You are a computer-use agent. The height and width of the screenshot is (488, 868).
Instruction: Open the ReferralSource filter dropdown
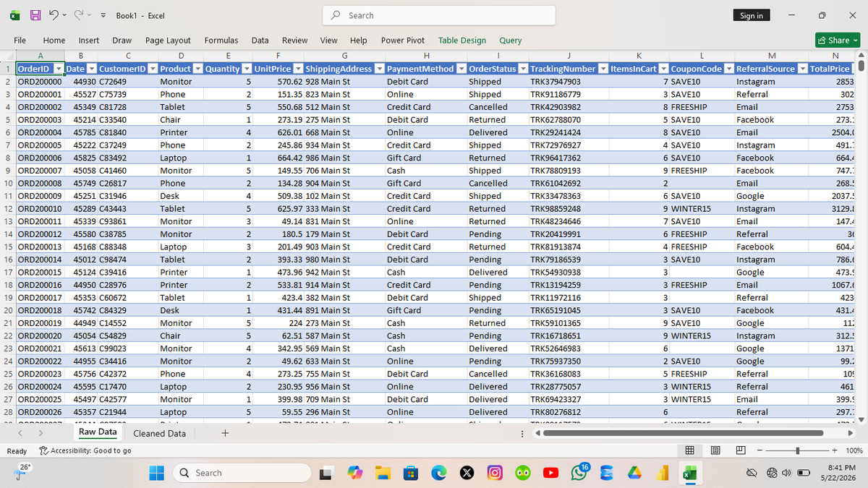(801, 69)
